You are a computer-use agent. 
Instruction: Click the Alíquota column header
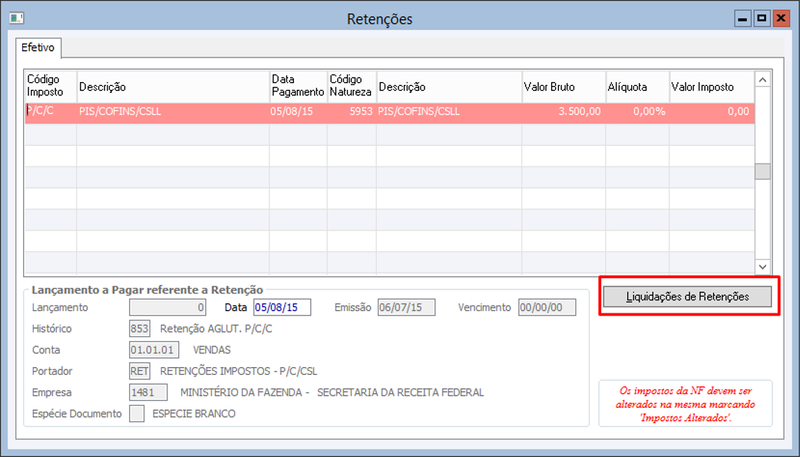(637, 87)
